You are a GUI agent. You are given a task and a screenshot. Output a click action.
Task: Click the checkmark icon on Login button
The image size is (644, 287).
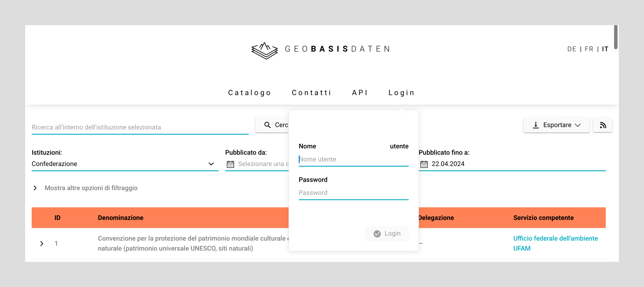(x=377, y=234)
